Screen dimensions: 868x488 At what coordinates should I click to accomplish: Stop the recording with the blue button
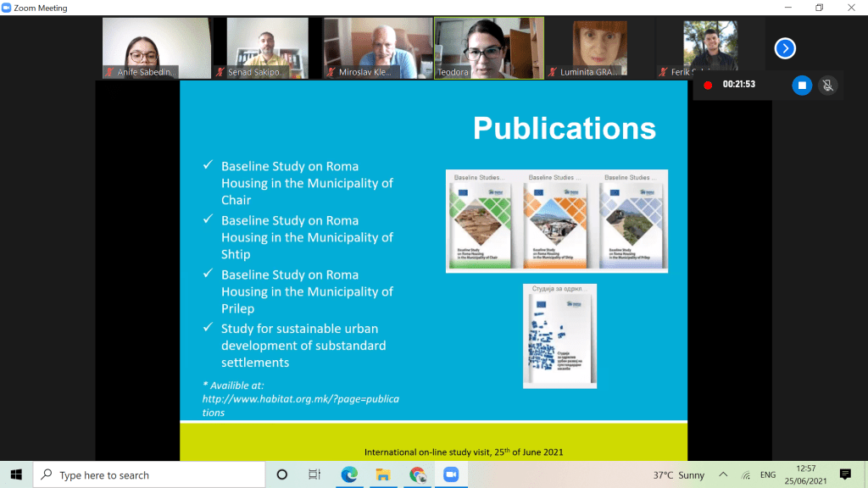(x=802, y=85)
